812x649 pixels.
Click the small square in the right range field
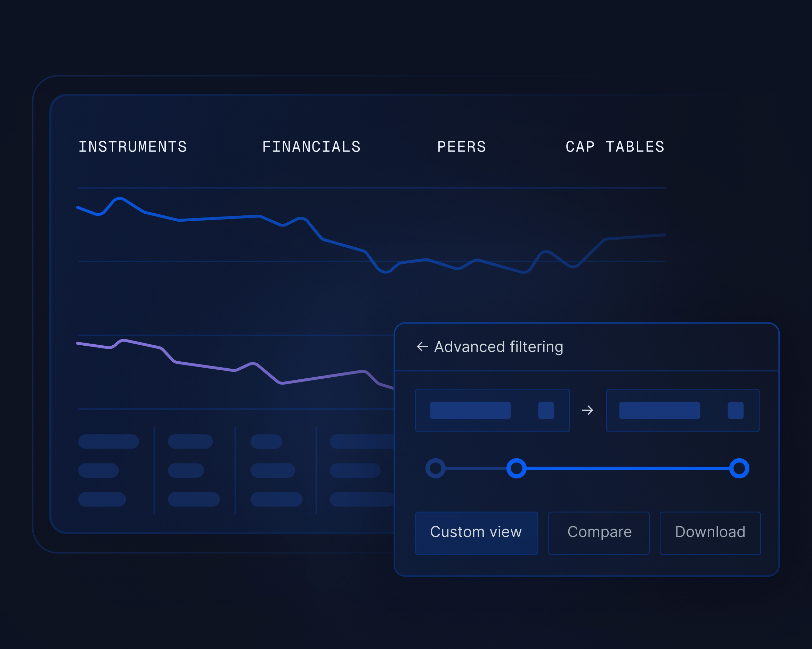[x=736, y=410]
